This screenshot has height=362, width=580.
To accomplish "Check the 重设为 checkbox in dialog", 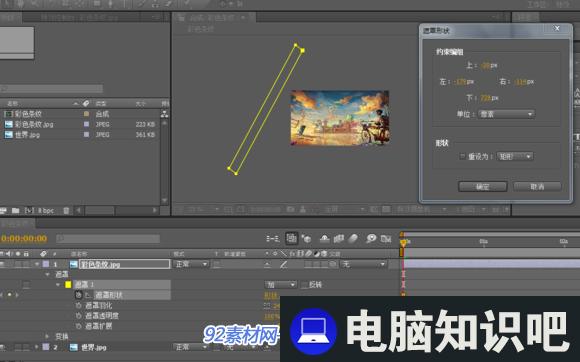I will (462, 156).
